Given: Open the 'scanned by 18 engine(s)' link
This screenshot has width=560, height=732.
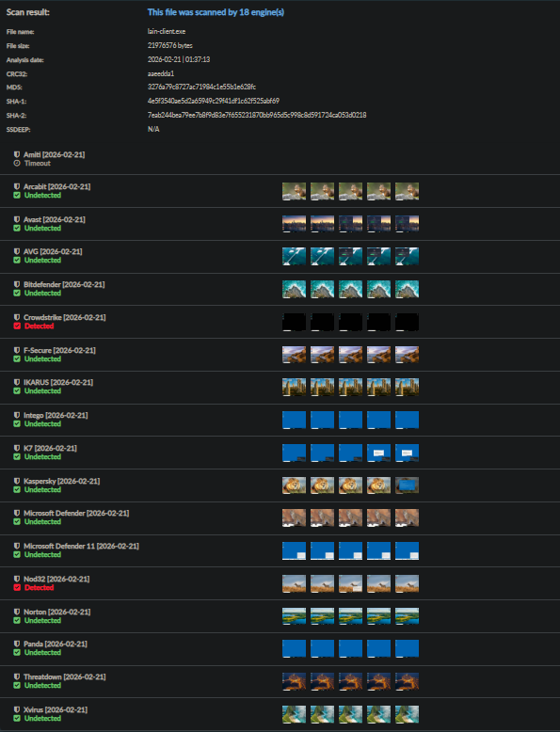Looking at the screenshot, I should click(x=216, y=12).
